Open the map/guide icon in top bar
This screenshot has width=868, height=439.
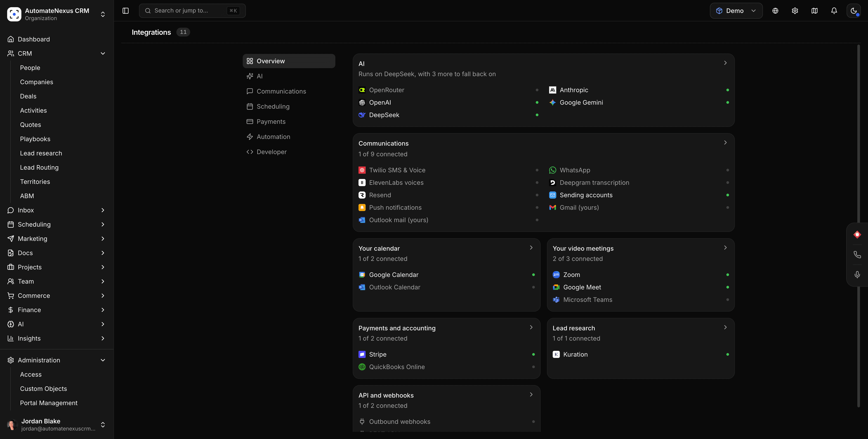click(814, 11)
